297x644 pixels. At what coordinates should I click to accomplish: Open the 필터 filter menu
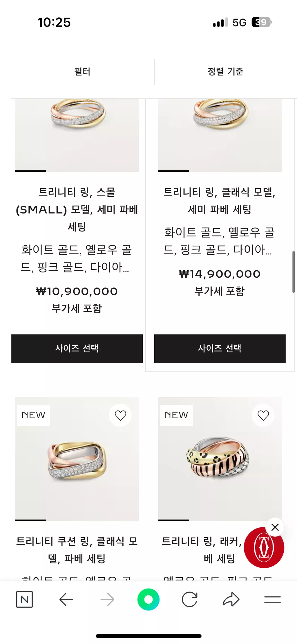tap(82, 71)
